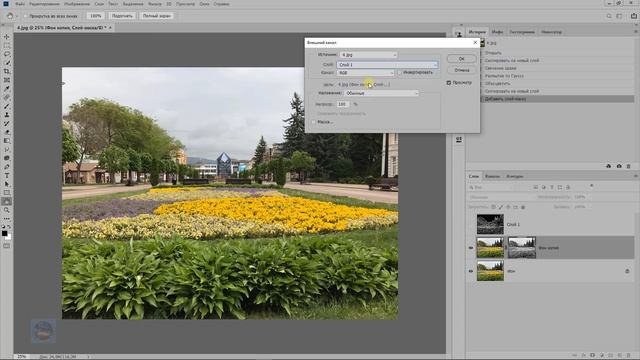Hide Фон копия layer visibility
The width and height of the screenshot is (640, 360).
(x=471, y=248)
